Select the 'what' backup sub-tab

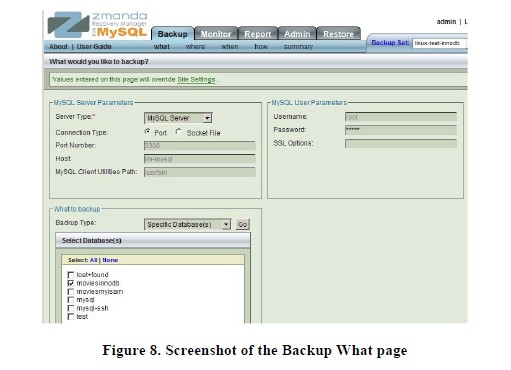(x=162, y=47)
